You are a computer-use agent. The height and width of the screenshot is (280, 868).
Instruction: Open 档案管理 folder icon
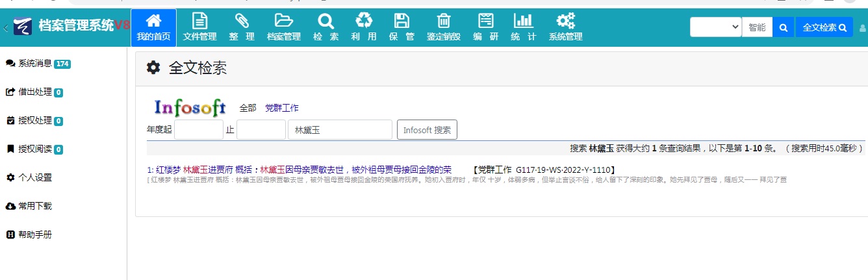pyautogui.click(x=283, y=21)
